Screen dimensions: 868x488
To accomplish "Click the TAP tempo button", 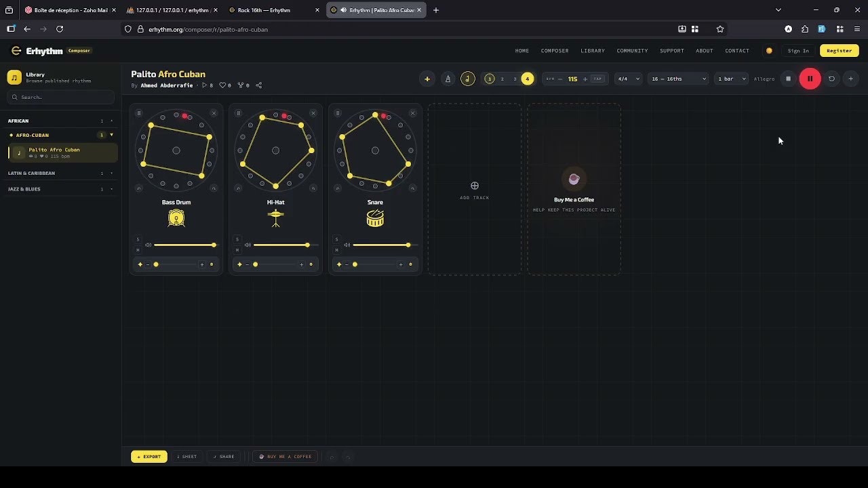I will pos(597,79).
